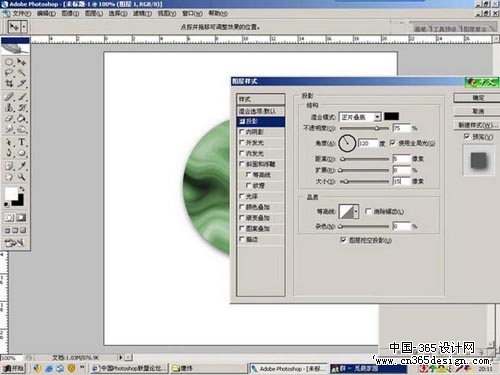Click the black shadow color swatch

pyautogui.click(x=391, y=116)
